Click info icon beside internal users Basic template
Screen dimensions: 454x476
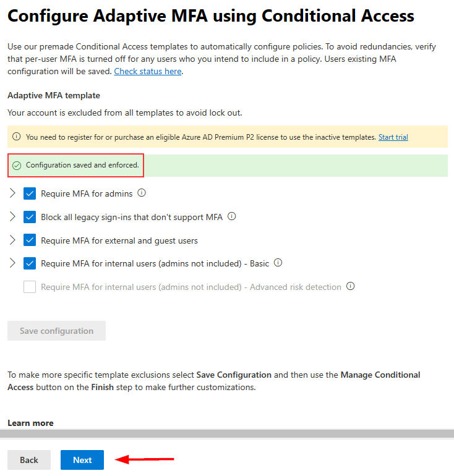coord(278,263)
